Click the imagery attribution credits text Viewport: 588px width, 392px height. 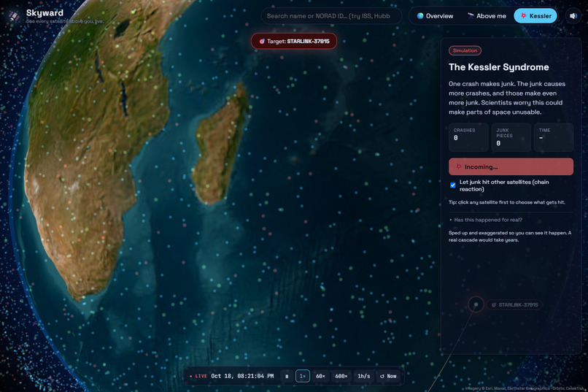click(525, 388)
